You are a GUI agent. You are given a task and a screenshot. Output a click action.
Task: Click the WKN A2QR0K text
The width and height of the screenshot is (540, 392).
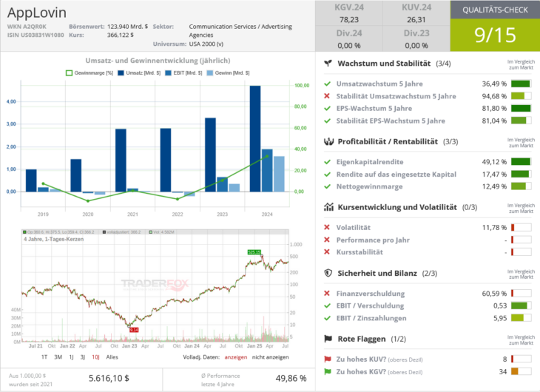click(x=27, y=27)
